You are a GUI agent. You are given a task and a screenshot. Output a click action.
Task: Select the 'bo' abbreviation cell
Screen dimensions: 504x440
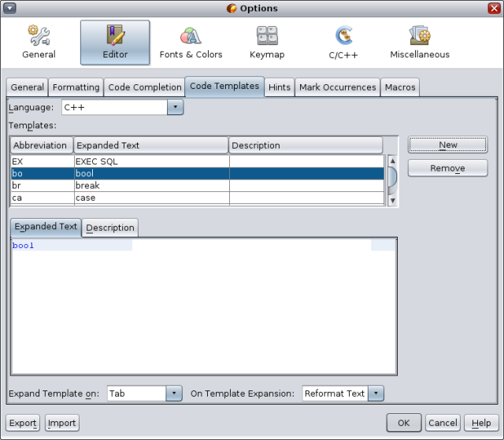pyautogui.click(x=43, y=173)
